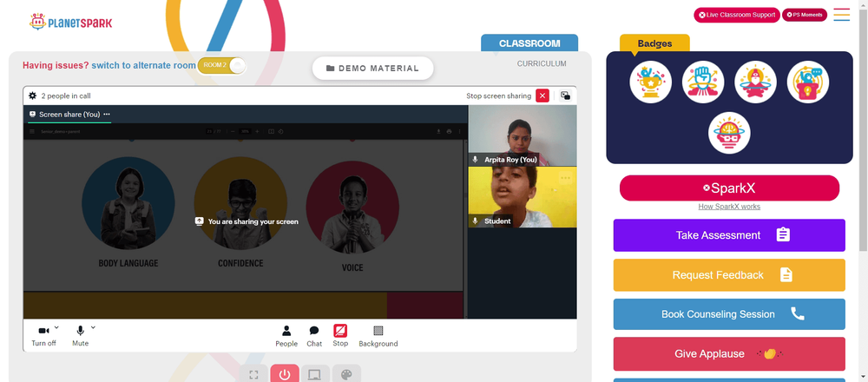Viewport: 868px width, 382px height.
Task: Click the Badges tab label
Action: pos(654,43)
